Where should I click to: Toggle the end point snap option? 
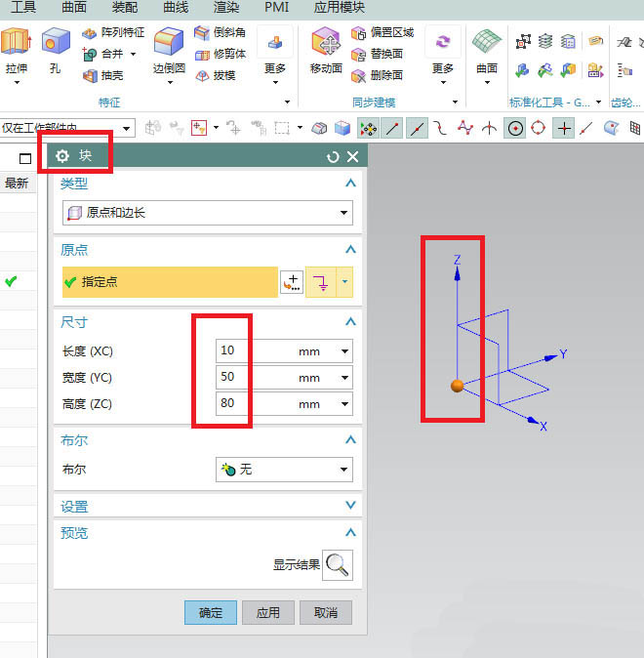point(392,129)
